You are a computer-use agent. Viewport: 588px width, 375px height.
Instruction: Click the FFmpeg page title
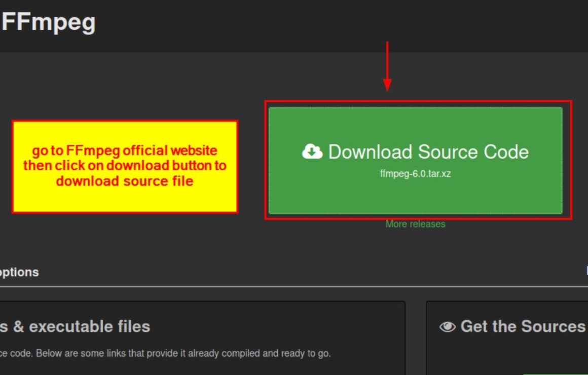49,23
